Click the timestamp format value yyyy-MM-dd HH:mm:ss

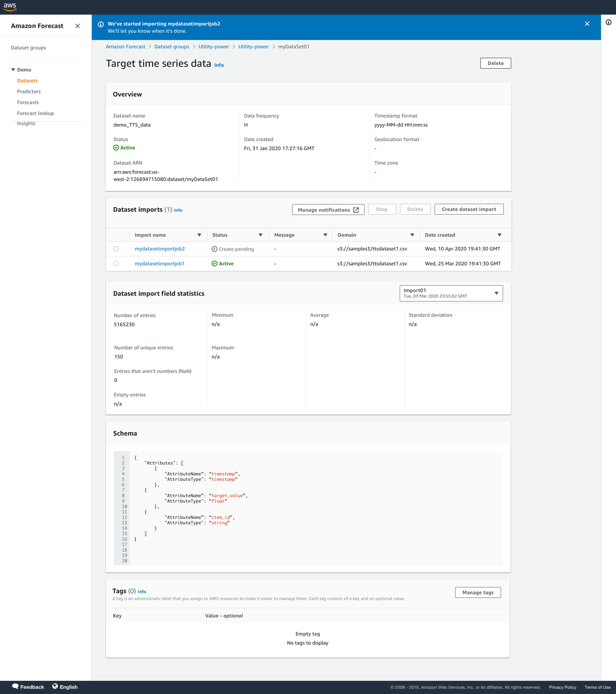pyautogui.click(x=401, y=125)
